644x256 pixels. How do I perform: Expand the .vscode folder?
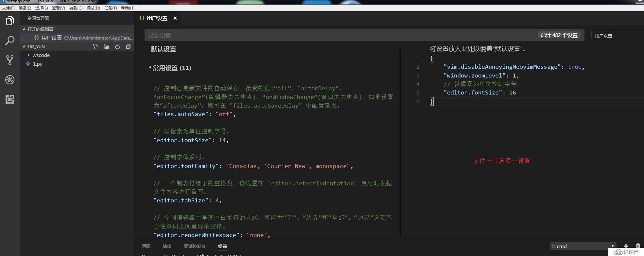29,55
